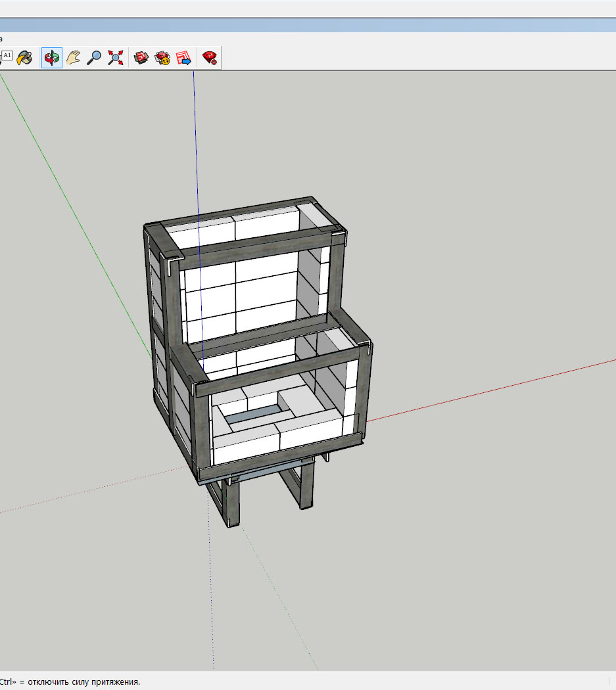This screenshot has width=616, height=690.
Task: Select the Paint Bucket tool
Action: [x=24, y=58]
